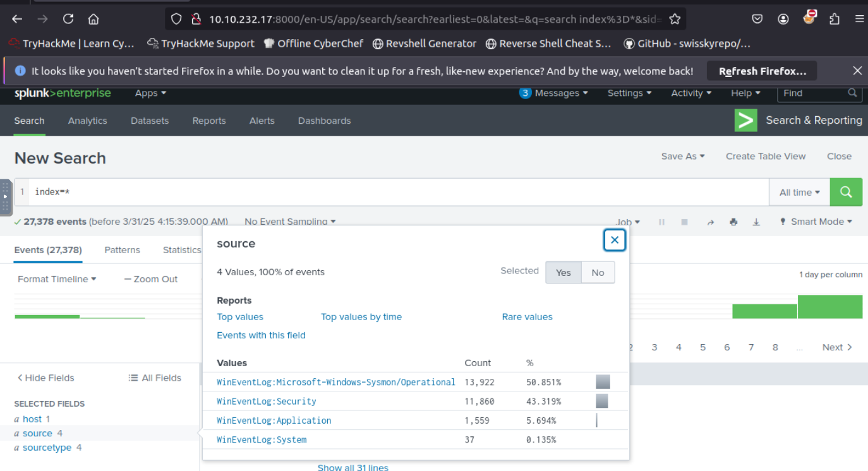This screenshot has height=471, width=868.
Task: Reload the page in Firefox
Action: 68,19
